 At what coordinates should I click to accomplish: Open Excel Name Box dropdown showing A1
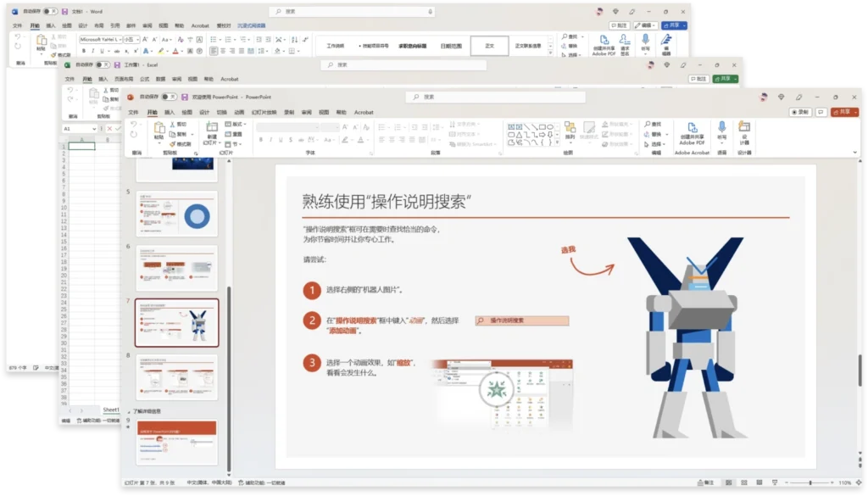click(x=94, y=128)
